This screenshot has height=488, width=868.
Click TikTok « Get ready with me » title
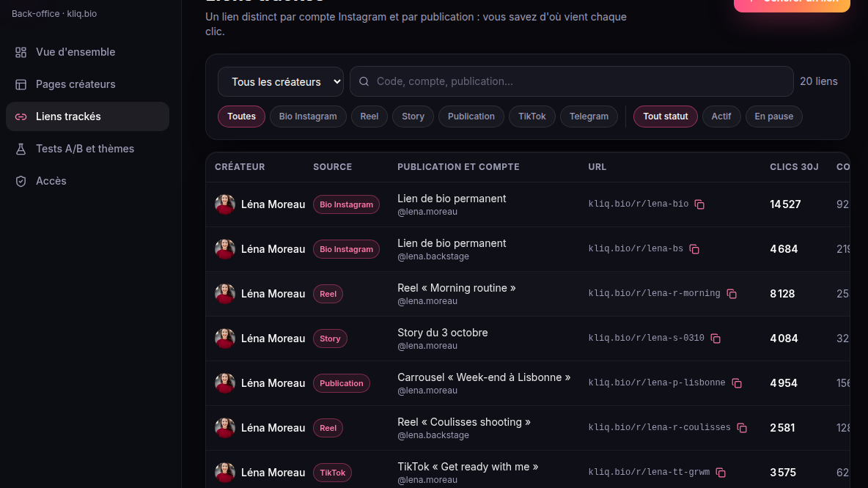468,467
